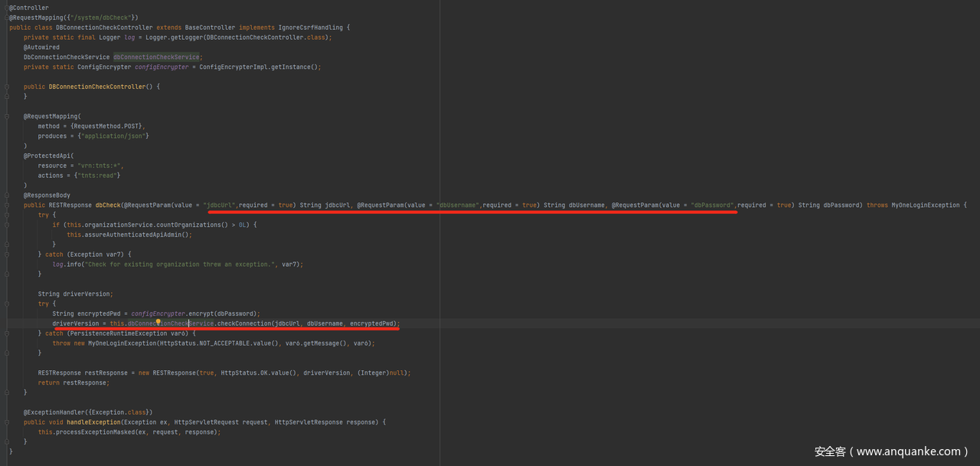
Task: Click the checkConnection method call
Action: (244, 323)
